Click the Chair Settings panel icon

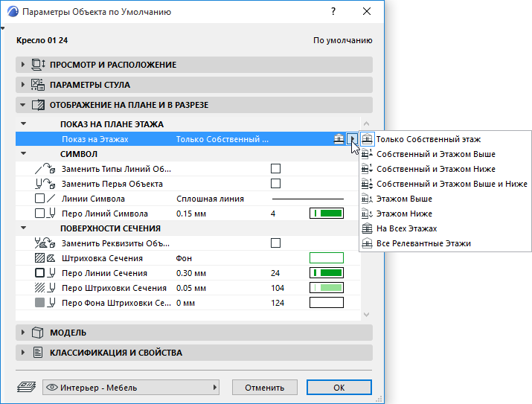tap(38, 85)
